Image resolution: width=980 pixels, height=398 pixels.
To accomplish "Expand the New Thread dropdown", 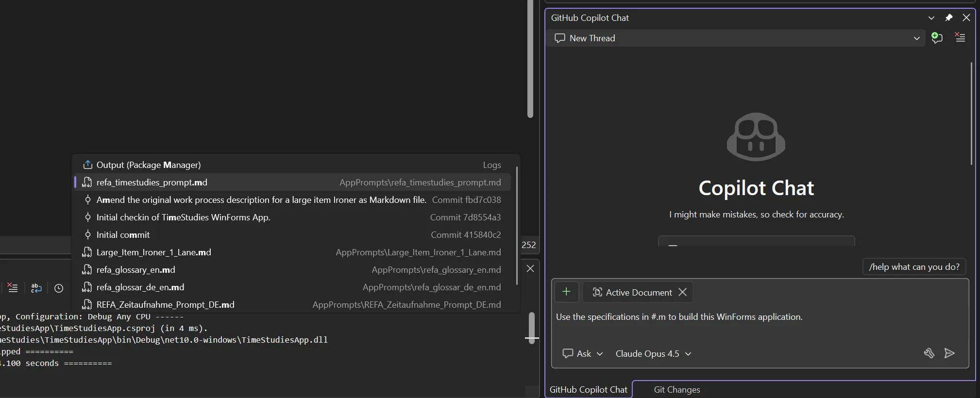I will [x=916, y=38].
